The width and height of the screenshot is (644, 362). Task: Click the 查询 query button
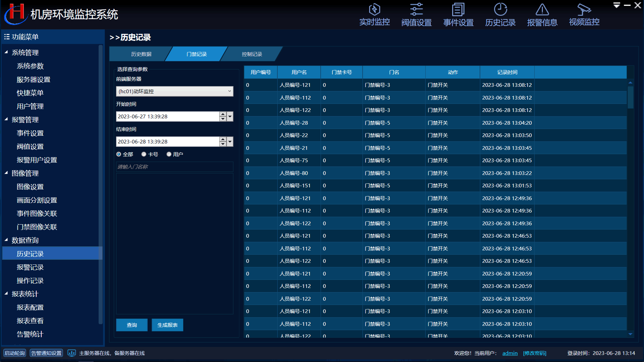click(x=132, y=325)
